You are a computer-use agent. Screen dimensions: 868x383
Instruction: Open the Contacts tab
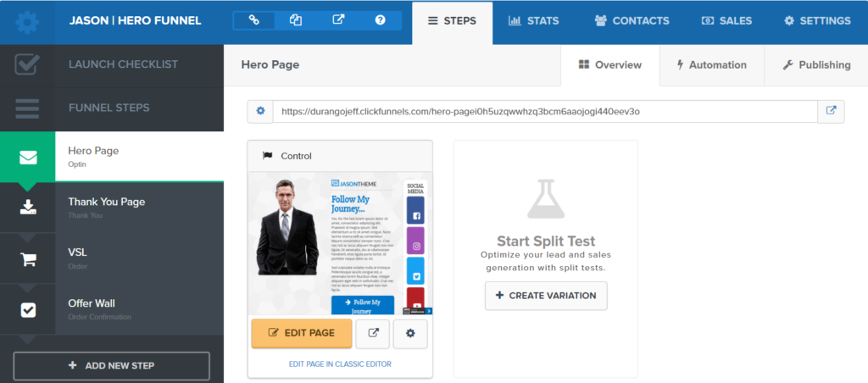[x=632, y=21]
